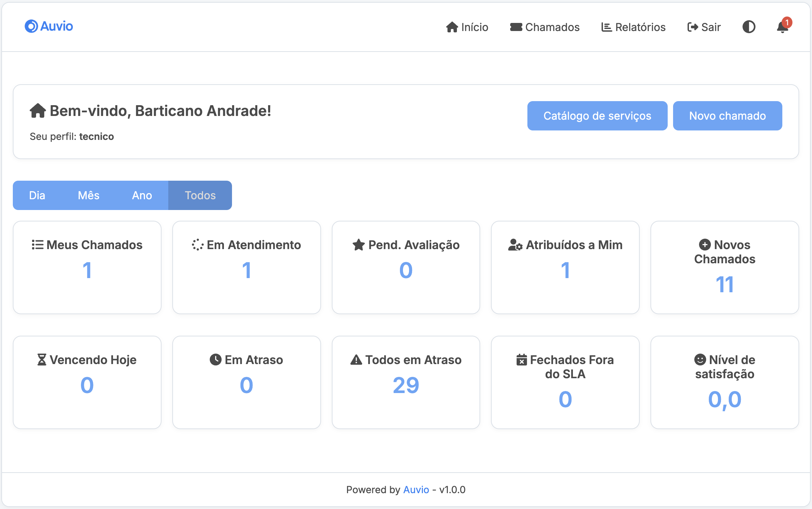Click the Atribuídos a Mim label
Screen dimensions: 812x509
[574, 245]
